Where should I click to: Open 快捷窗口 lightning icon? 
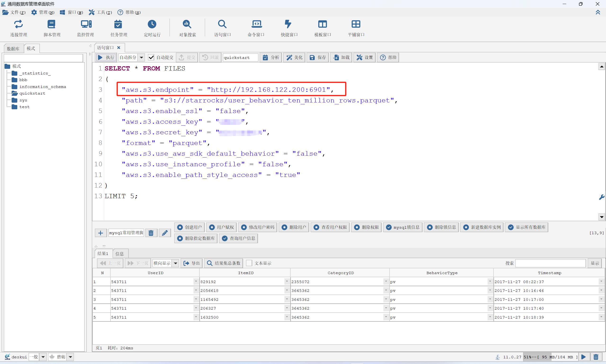point(288,24)
